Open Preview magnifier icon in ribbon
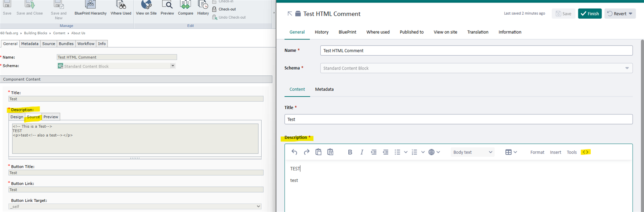 [167, 5]
